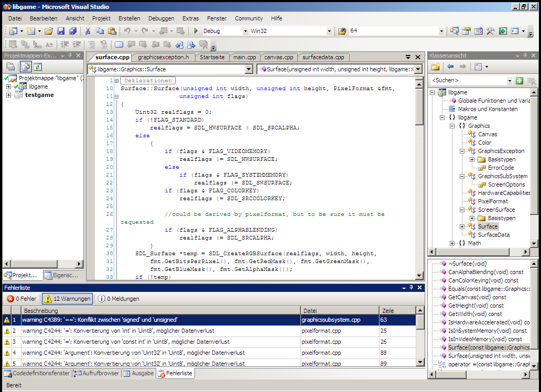Open the Solution Explorer magnifier toolbar icon
Screen dimensions: 541x392
(455, 31)
